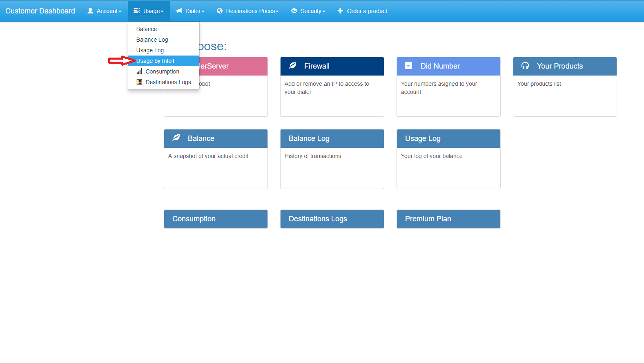Click the calendar icon on Did Number card

(x=408, y=65)
